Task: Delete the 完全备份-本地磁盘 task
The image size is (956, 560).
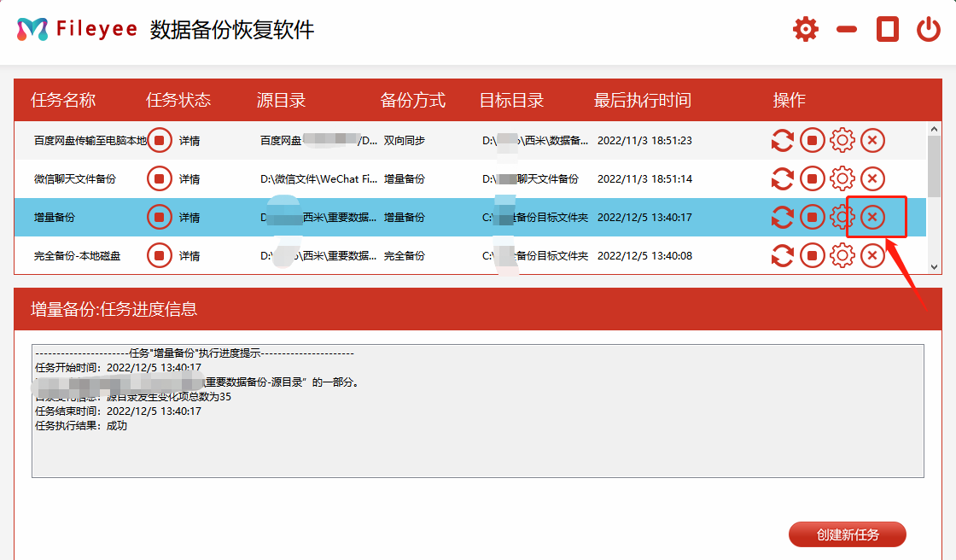Action: (x=872, y=254)
